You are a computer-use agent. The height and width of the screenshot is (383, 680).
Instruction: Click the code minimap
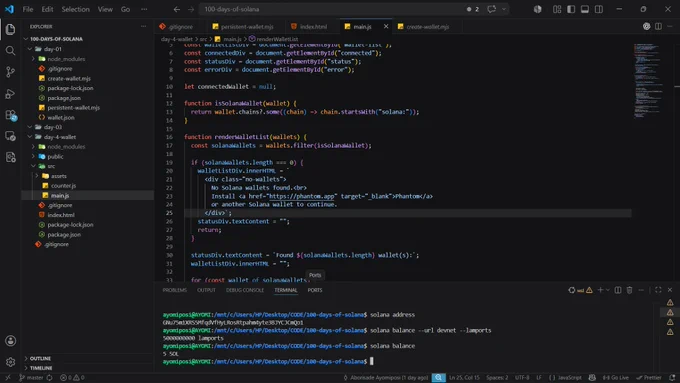[x=648, y=81]
